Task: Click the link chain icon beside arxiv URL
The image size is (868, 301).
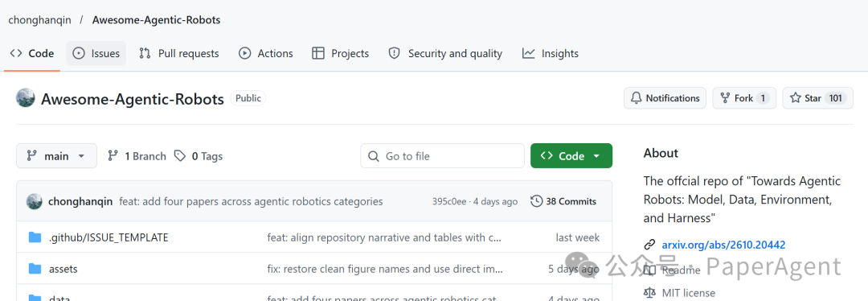Action: click(649, 245)
